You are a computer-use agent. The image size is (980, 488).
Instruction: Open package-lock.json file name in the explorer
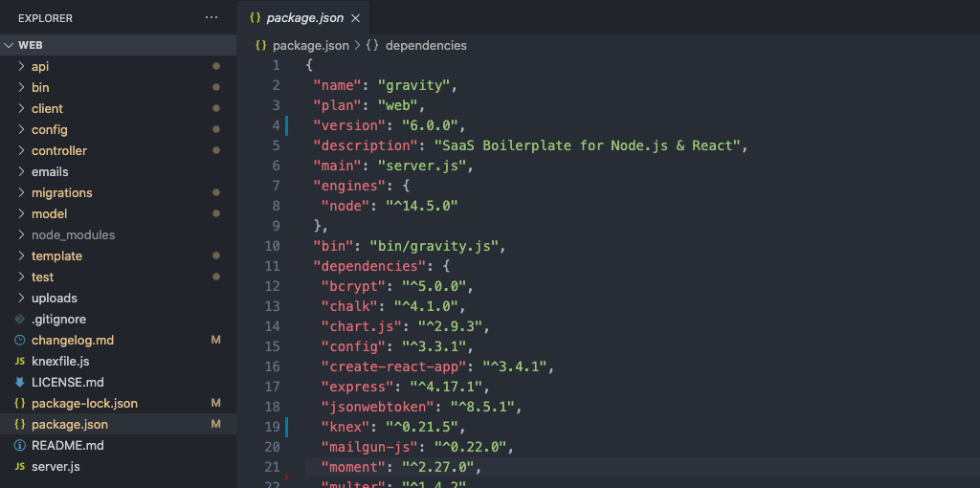[84, 404]
